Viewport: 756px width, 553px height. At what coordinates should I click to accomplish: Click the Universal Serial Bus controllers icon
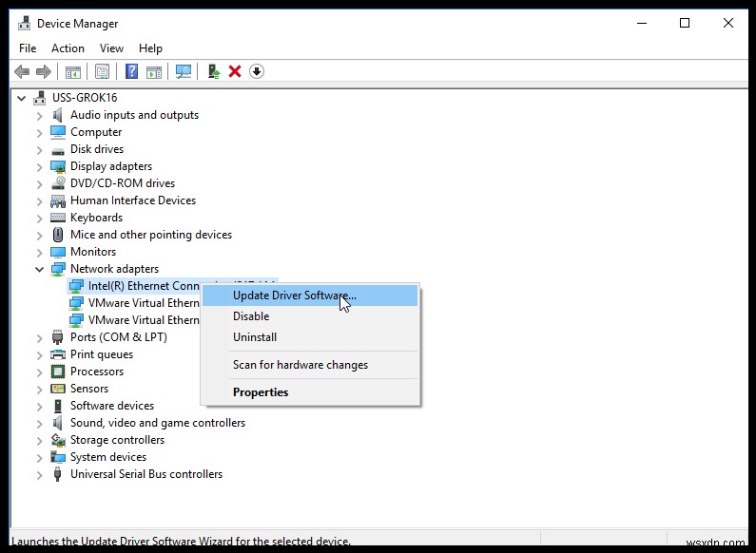pyautogui.click(x=57, y=474)
